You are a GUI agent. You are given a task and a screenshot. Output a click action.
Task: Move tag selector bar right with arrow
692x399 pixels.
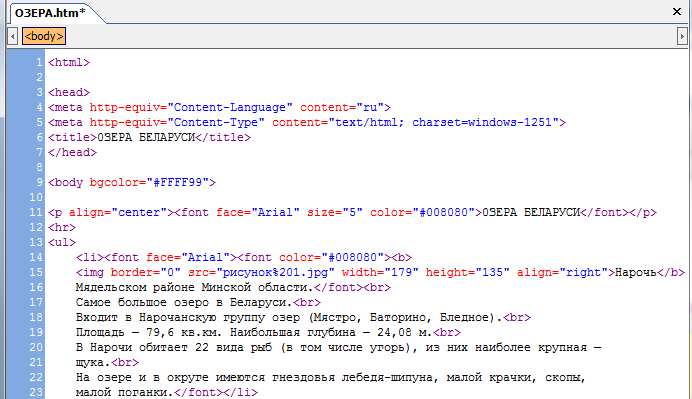(682, 36)
